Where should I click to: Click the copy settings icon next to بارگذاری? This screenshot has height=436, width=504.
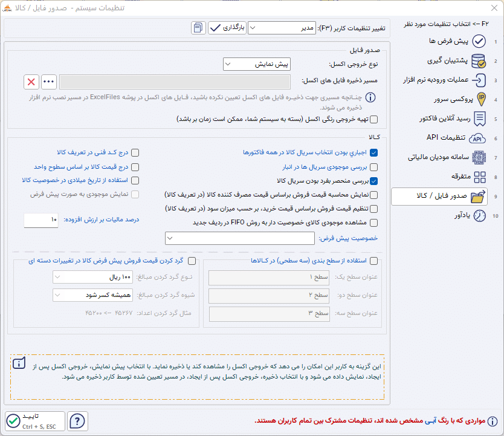[198, 28]
